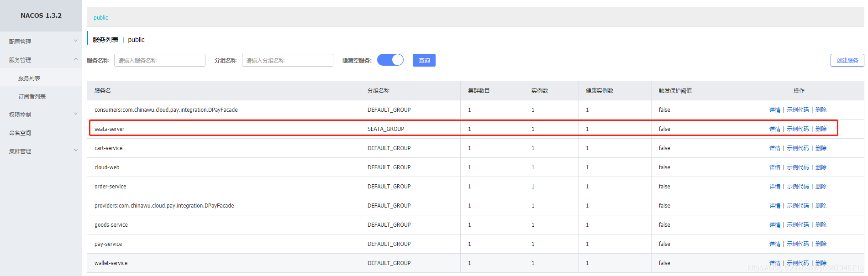Expand the 配置管理 sidebar menu
868x276 pixels.
(x=41, y=42)
